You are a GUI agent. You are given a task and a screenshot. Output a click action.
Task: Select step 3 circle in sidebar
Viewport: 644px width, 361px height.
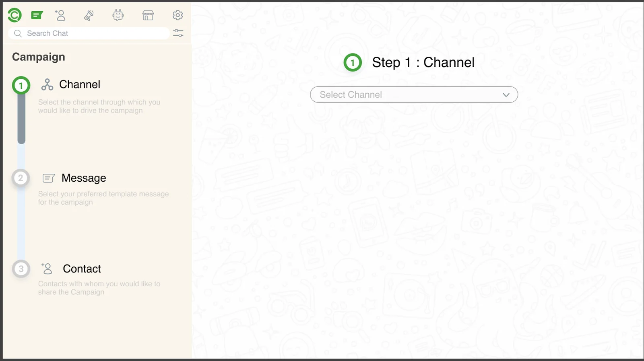[x=21, y=269]
